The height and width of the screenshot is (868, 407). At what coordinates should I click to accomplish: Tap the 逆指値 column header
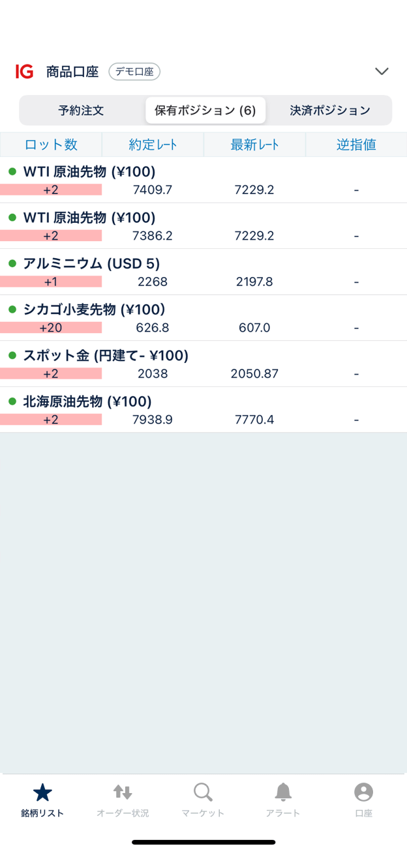click(x=356, y=145)
